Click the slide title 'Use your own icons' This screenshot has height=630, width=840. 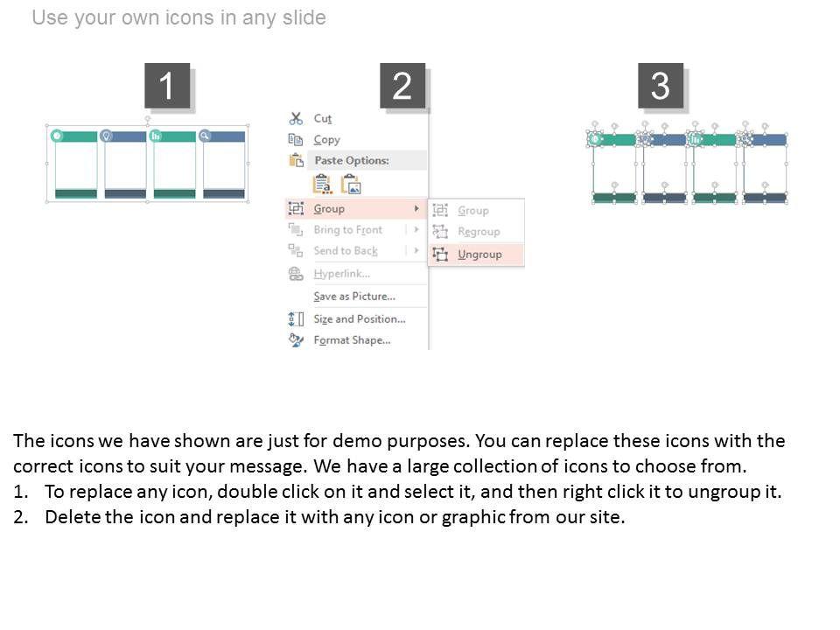178,17
